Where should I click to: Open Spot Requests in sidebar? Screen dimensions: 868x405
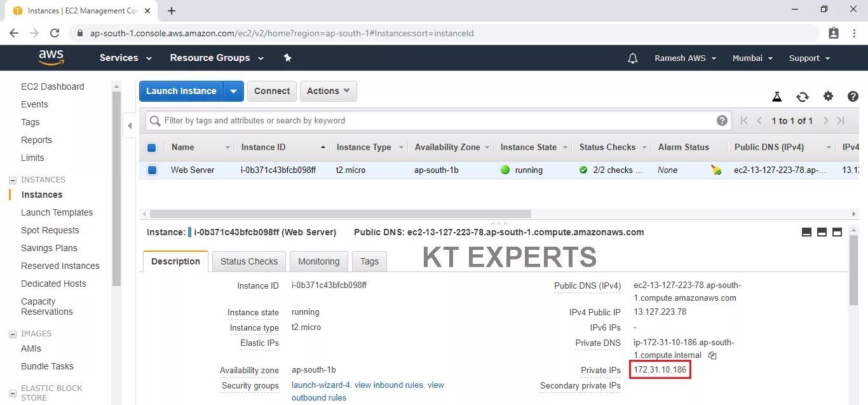point(50,230)
